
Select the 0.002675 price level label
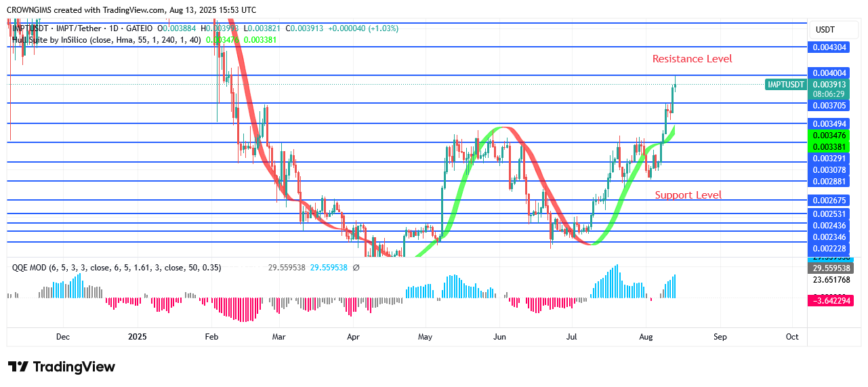pos(830,201)
